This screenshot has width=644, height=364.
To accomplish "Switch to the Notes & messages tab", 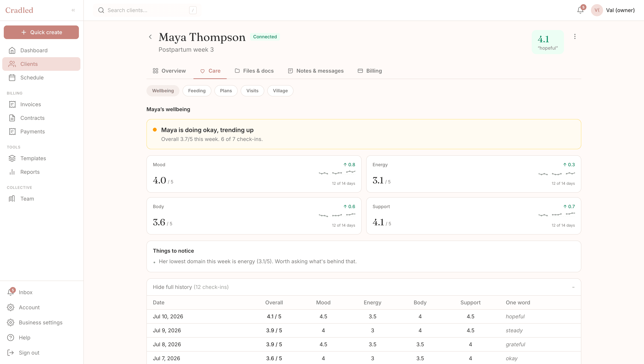I will [x=316, y=71].
